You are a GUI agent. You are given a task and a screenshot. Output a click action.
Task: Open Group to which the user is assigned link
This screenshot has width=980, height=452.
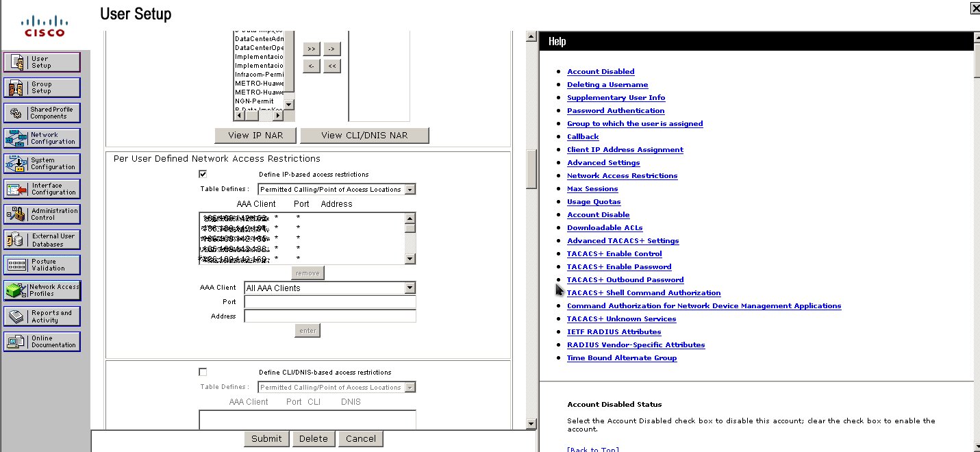pos(635,123)
